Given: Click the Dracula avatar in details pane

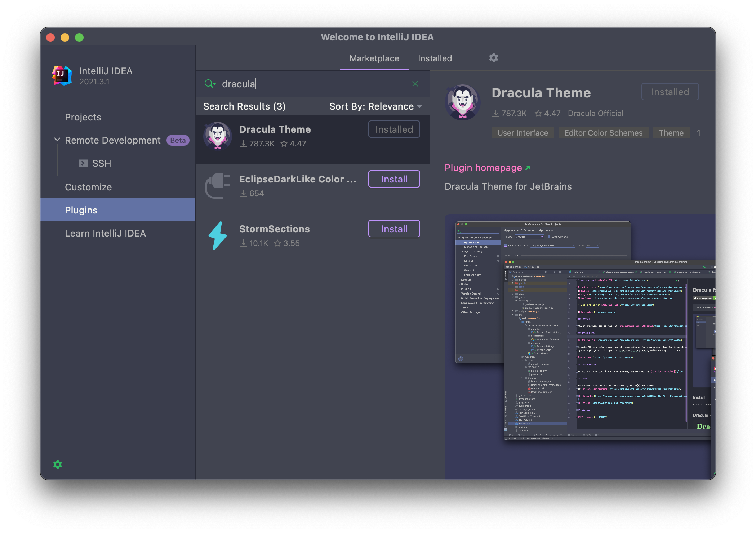Looking at the screenshot, I should click(x=463, y=102).
